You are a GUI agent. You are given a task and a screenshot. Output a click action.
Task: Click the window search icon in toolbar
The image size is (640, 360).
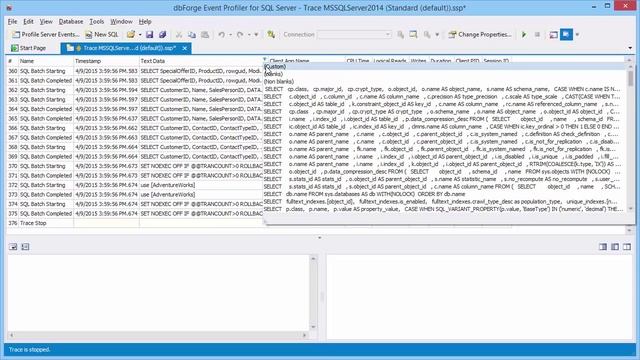pyautogui.click(x=413, y=35)
